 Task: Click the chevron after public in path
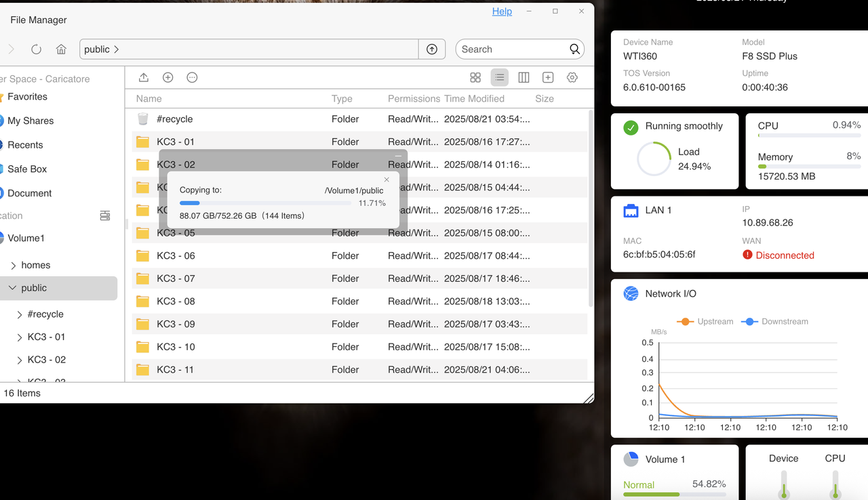pos(117,49)
